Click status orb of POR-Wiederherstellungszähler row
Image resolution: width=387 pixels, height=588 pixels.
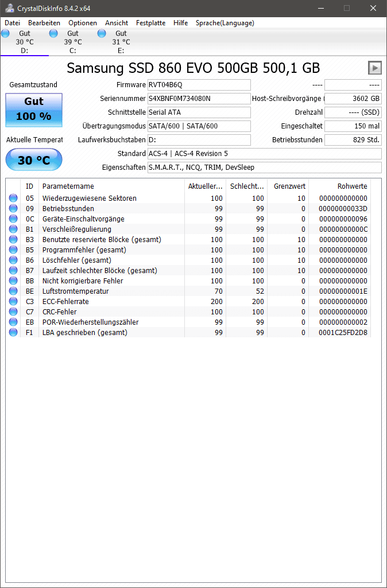(x=13, y=322)
